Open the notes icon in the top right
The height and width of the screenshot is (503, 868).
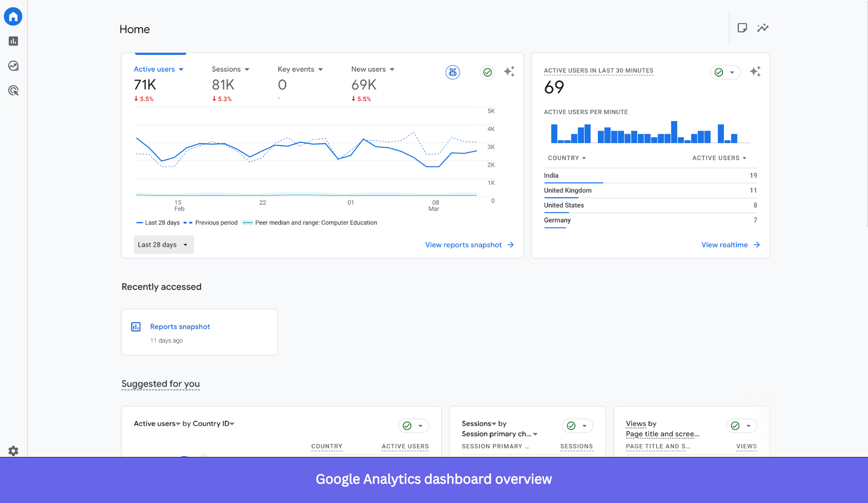(x=742, y=27)
